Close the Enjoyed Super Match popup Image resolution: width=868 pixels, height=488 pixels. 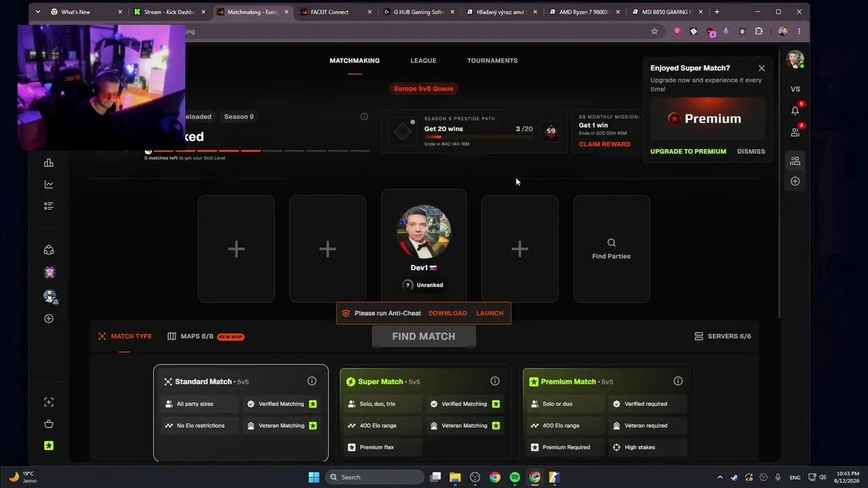pyautogui.click(x=762, y=68)
